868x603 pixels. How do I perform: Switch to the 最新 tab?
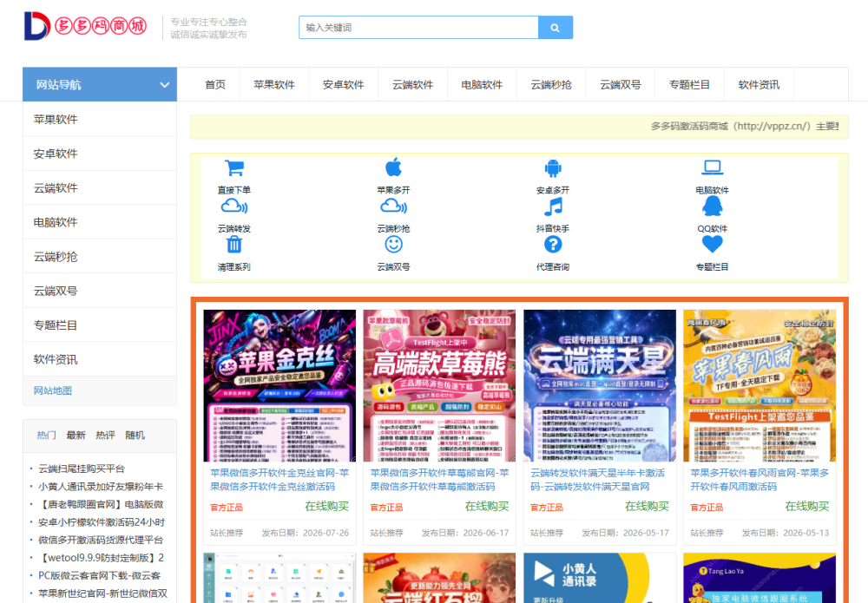click(x=76, y=436)
